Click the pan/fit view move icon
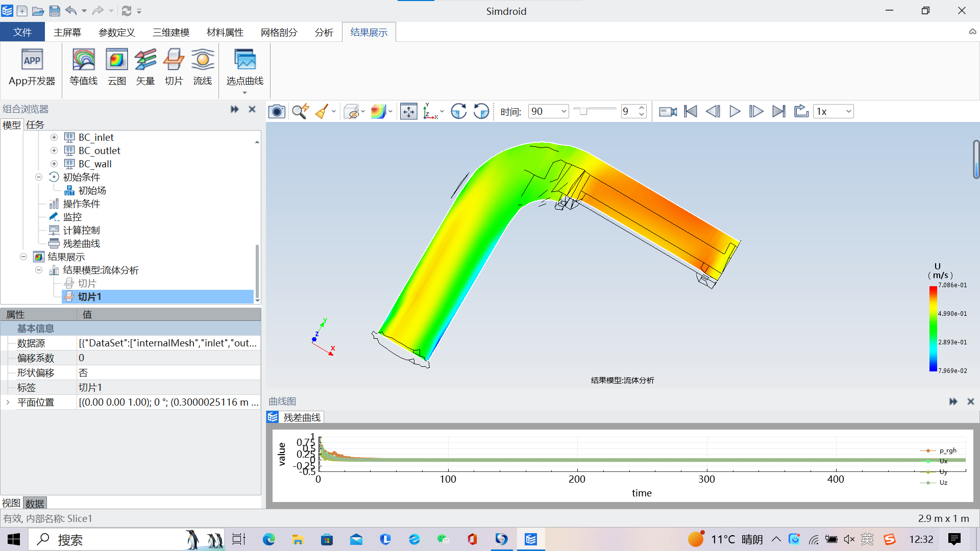Image resolution: width=980 pixels, height=551 pixels. [x=409, y=111]
